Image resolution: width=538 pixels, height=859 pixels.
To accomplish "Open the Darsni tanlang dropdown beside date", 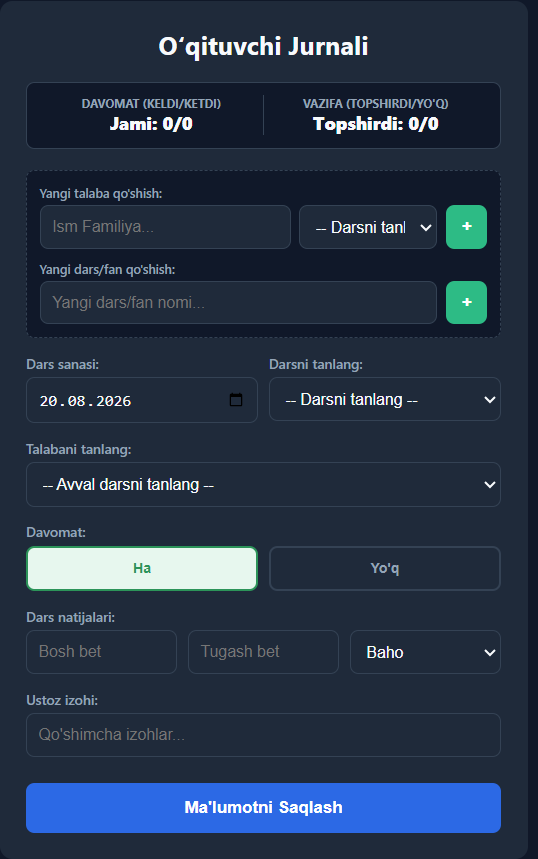I will click(x=385, y=399).
